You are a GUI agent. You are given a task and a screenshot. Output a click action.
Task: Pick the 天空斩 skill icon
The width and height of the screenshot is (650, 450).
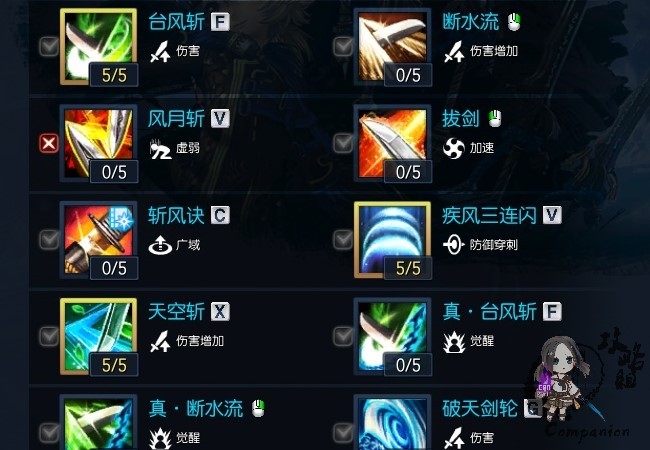coord(99,336)
